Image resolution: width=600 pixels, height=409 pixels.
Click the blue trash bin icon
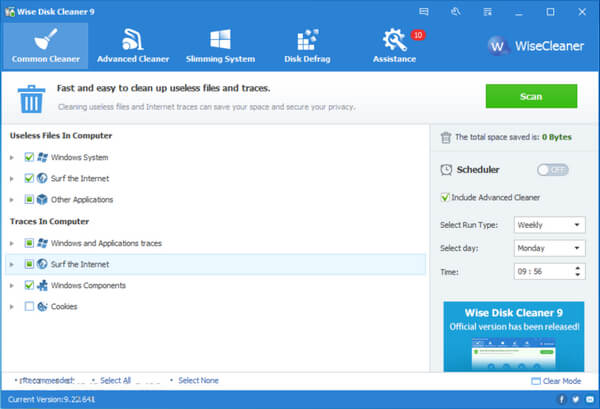pyautogui.click(x=31, y=99)
